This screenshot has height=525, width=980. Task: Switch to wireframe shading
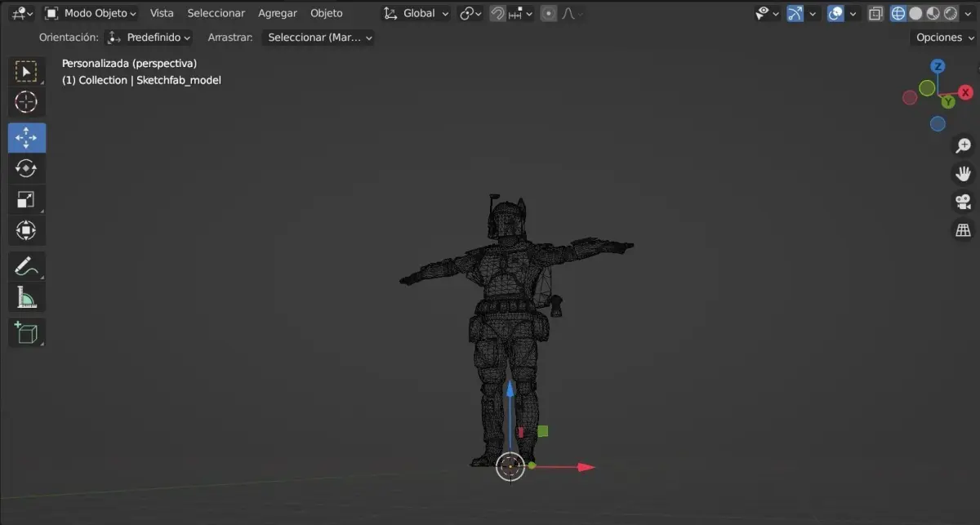(x=898, y=13)
